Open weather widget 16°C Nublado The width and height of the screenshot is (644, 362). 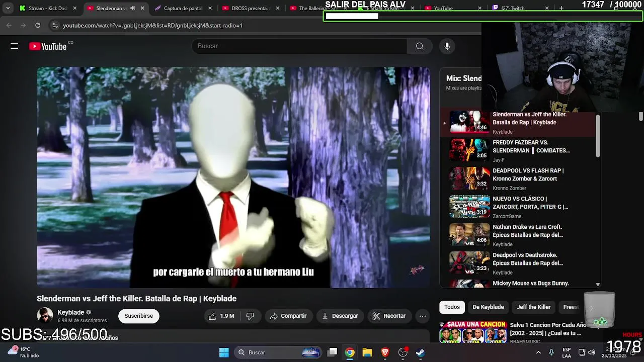pos(23,352)
